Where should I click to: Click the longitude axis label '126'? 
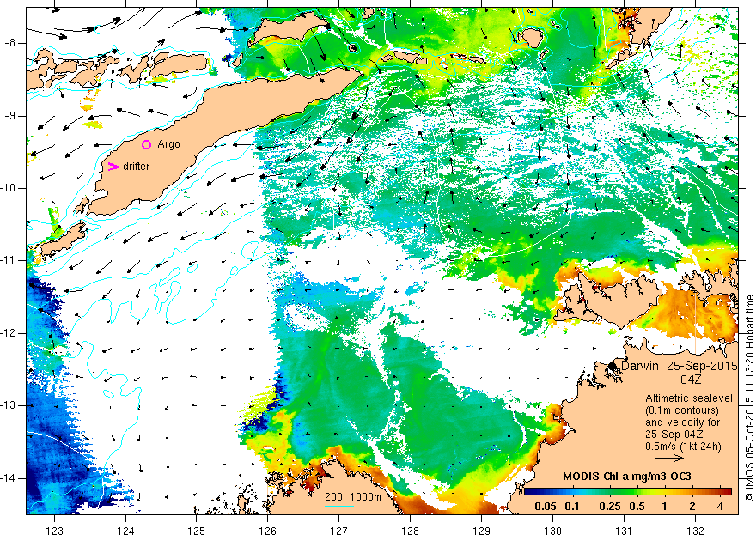(x=267, y=531)
